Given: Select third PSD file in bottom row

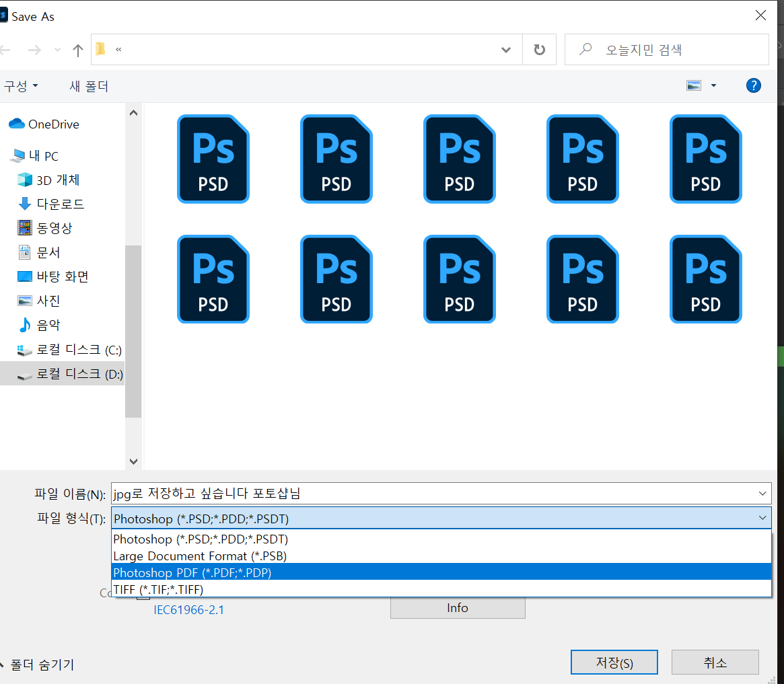Looking at the screenshot, I should pyautogui.click(x=460, y=279).
